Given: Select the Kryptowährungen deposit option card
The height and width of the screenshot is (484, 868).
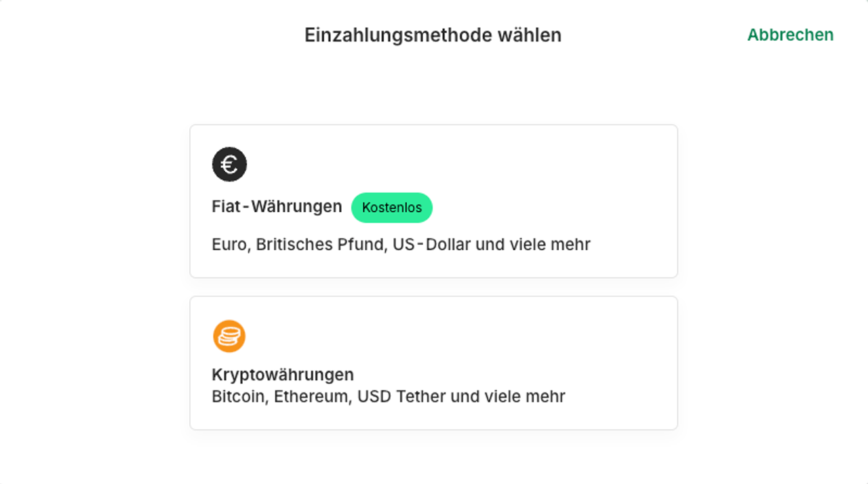Looking at the screenshot, I should coord(433,363).
